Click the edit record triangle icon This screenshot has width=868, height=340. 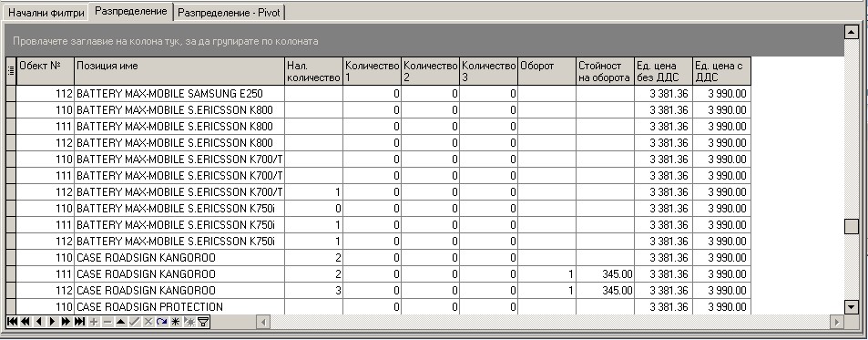(x=120, y=321)
